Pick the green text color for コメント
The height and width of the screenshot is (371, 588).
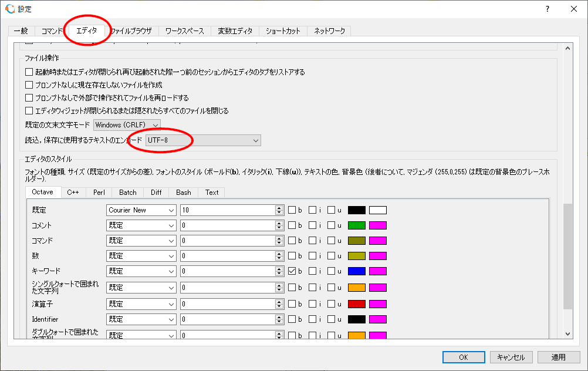[357, 225]
